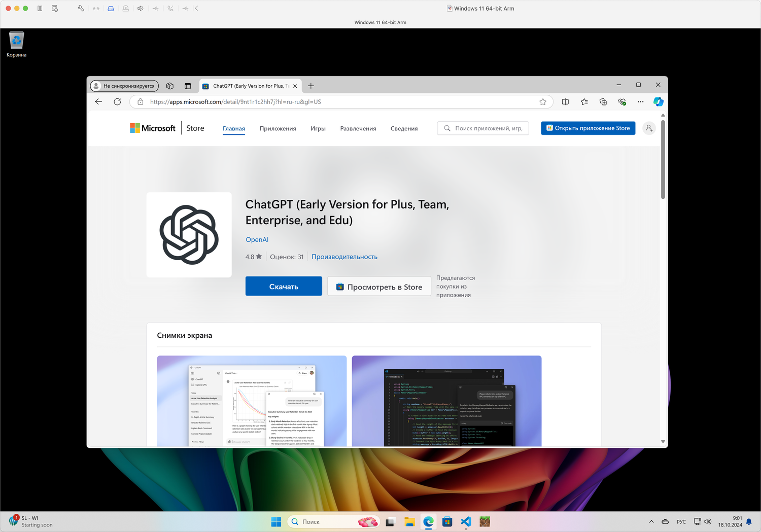
Task: Go back to the previous page
Action: [x=98, y=101]
